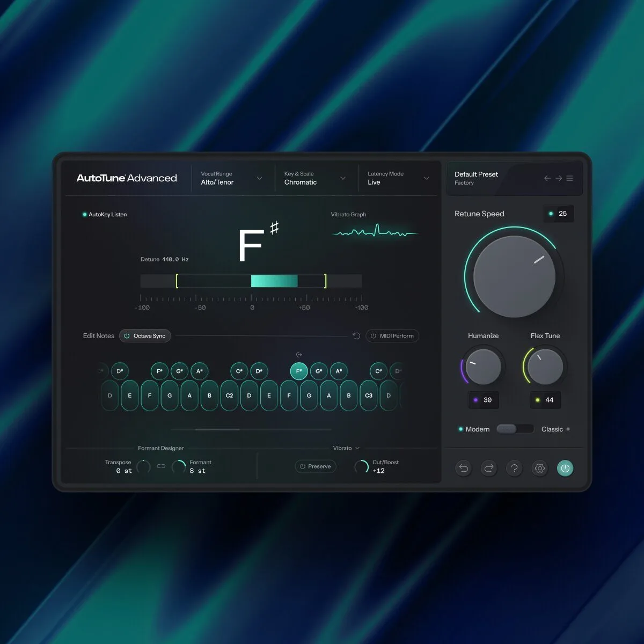Click the undo icon in bottom bar
Screen dimensions: 644x644
point(464,468)
